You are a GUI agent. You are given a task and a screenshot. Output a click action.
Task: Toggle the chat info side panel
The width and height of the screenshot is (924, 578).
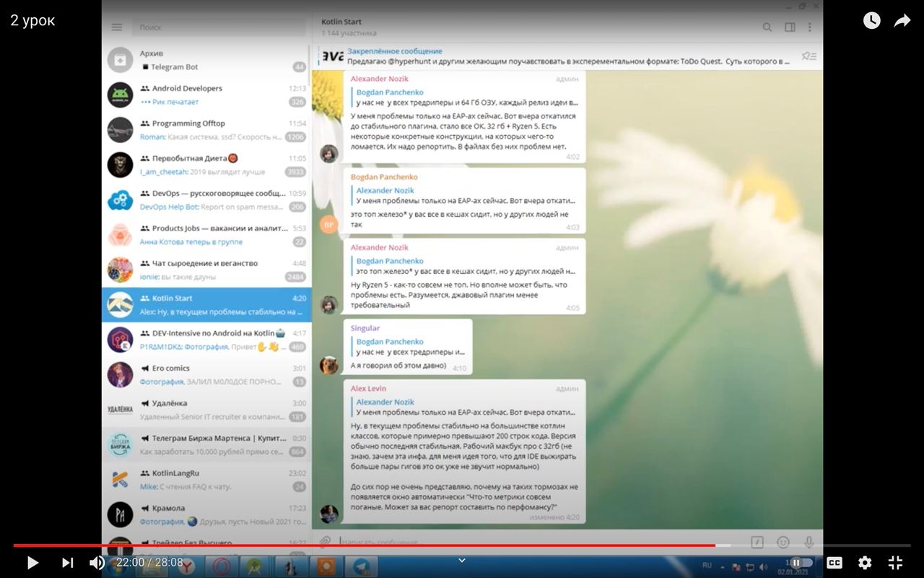[x=790, y=27]
